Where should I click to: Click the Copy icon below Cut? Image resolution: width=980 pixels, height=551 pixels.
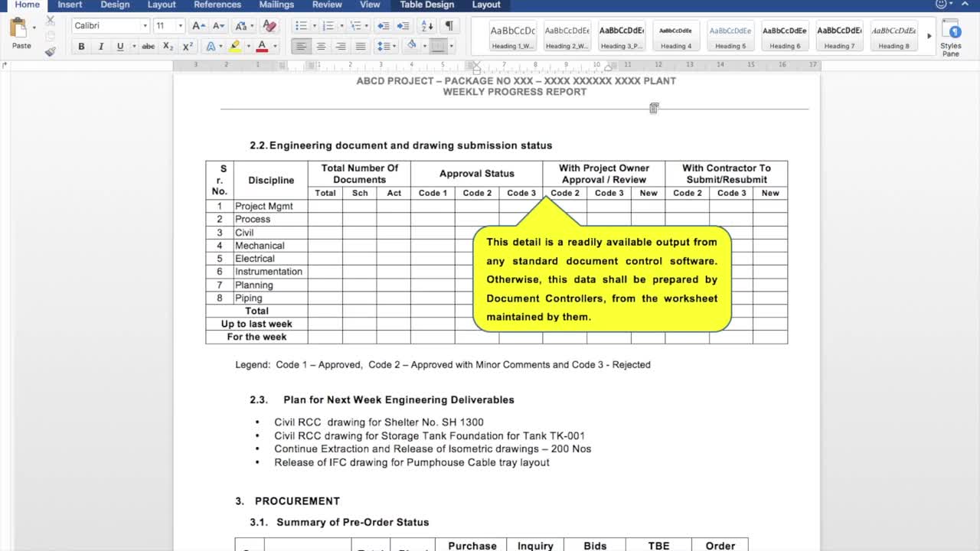(51, 36)
